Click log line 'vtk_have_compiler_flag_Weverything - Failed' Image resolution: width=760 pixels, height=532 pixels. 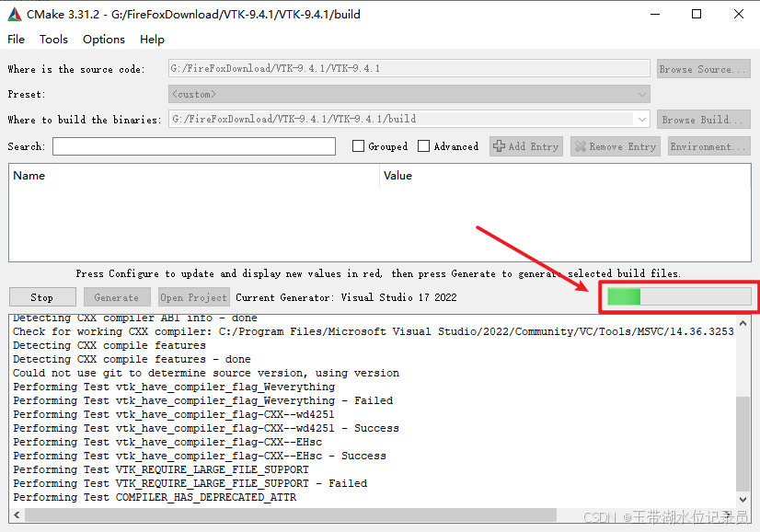[202, 400]
